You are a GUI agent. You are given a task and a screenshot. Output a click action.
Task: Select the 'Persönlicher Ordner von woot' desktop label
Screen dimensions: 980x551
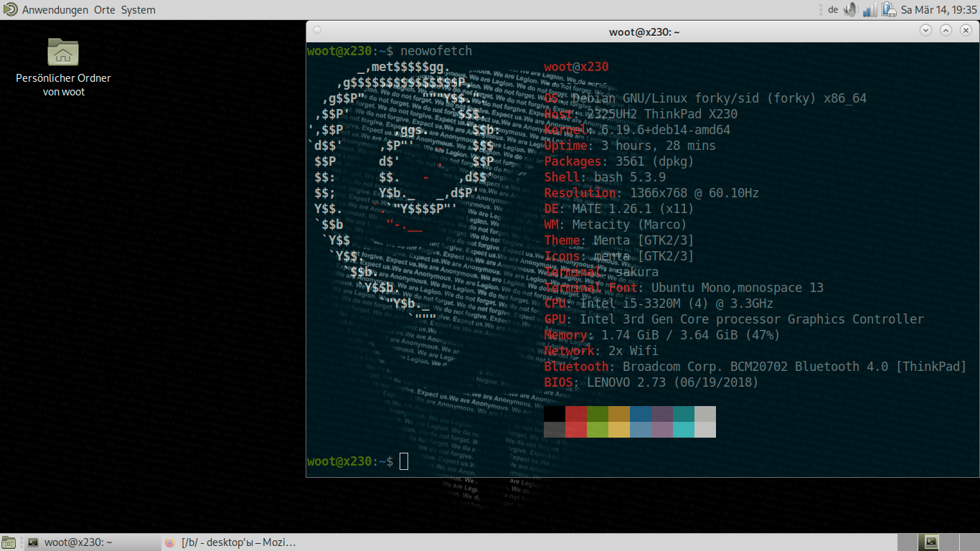63,85
